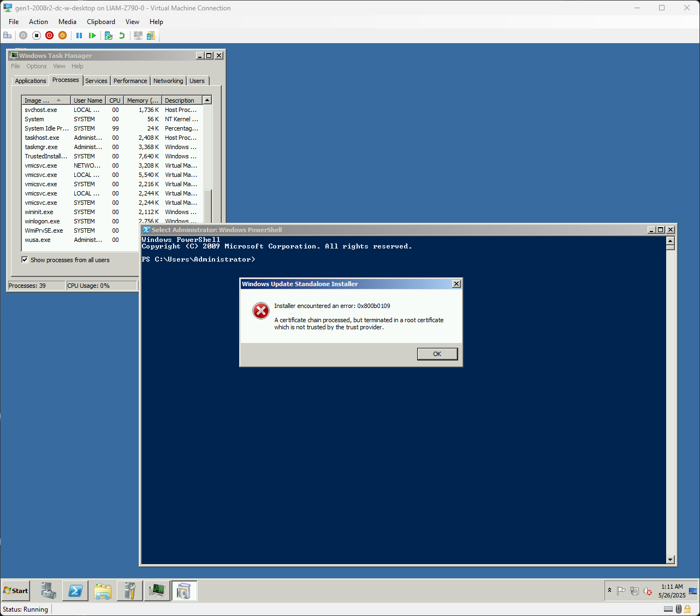Click Task Manager title bar icon
This screenshot has height=616, width=700.
(x=14, y=56)
